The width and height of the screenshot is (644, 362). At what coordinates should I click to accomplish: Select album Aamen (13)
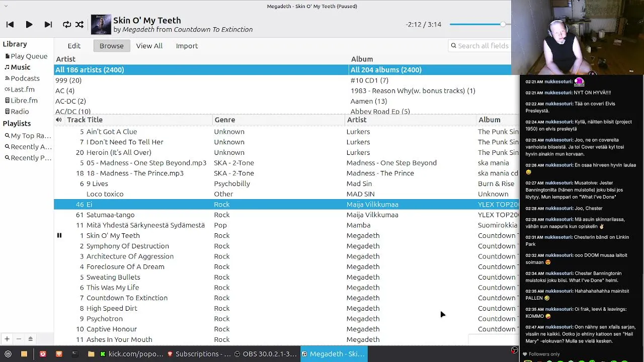[430, 102]
